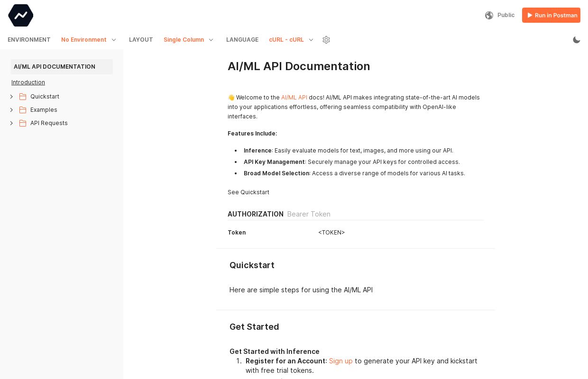Open API Requests in the sidebar tree
Screen dimensions: 588x379
point(49,123)
